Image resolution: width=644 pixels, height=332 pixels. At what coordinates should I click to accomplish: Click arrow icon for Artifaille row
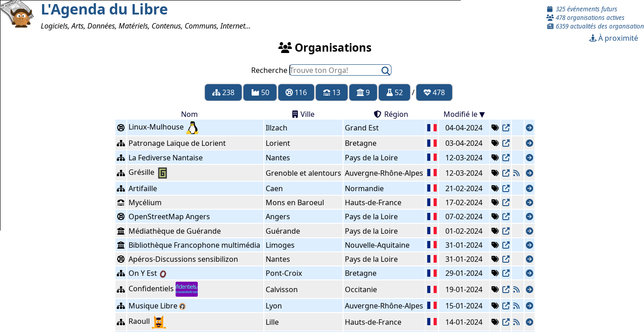[530, 188]
